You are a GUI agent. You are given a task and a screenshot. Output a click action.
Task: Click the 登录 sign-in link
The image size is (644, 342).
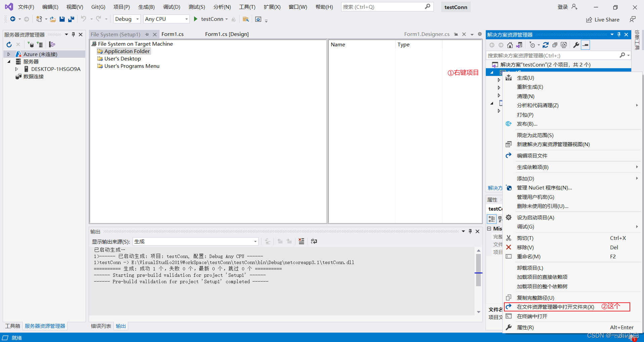point(562,6)
